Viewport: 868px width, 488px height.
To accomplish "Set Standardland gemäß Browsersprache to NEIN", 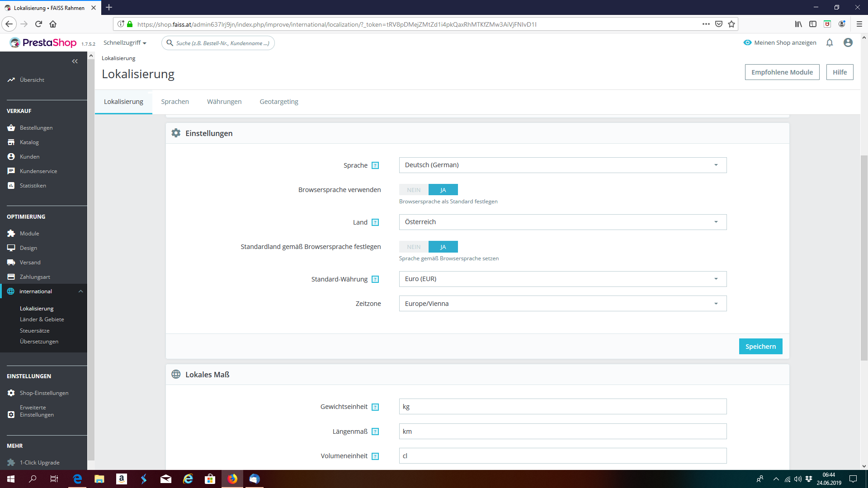I will click(x=413, y=247).
